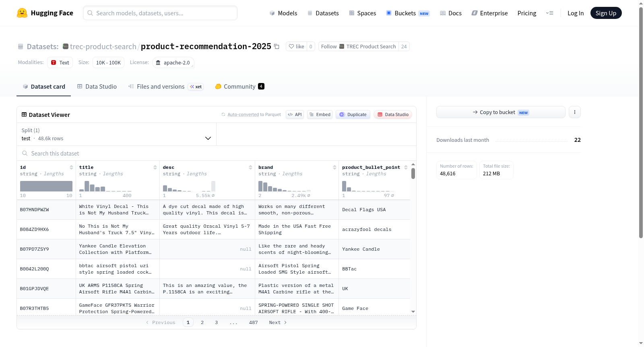Sort the desc column
This screenshot has width=644, height=347.
click(x=250, y=167)
